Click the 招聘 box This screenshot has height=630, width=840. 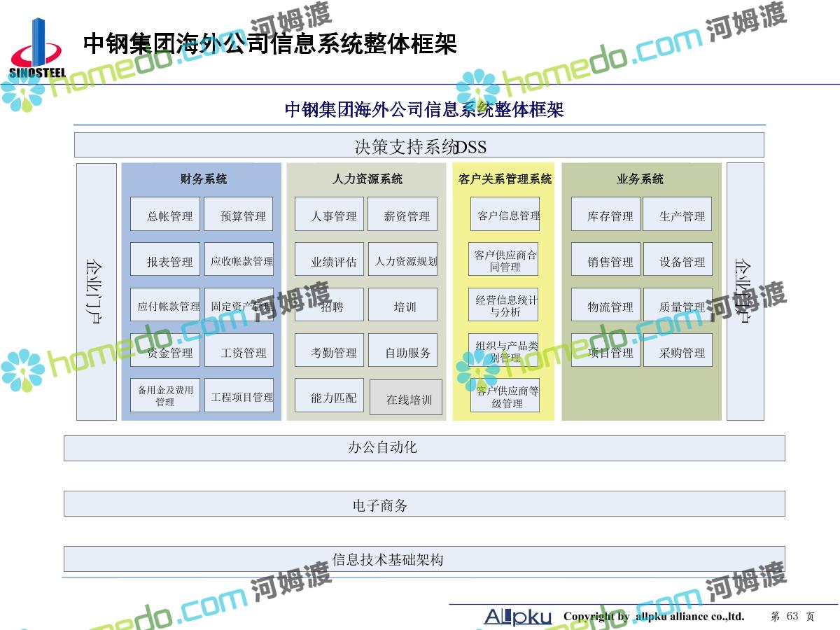[329, 305]
